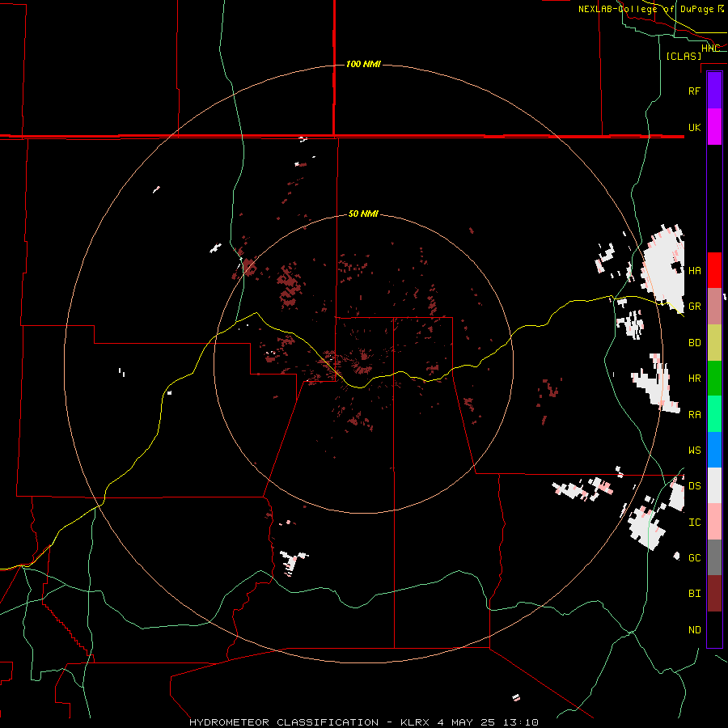Pick the HR green legend swatch
Viewport: 728px width, 728px height.
(714, 379)
